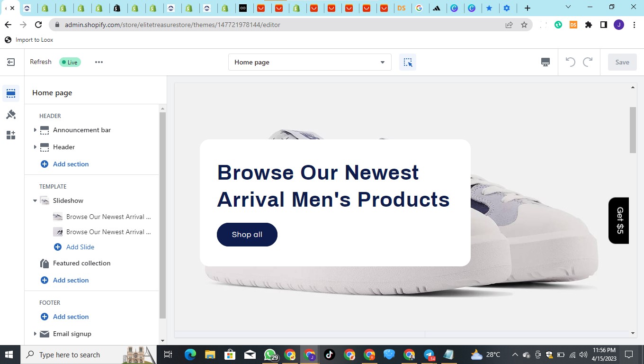Viewport: 644px width, 364px height.
Task: Open the Theme settings paintbrush icon
Action: [x=11, y=114]
